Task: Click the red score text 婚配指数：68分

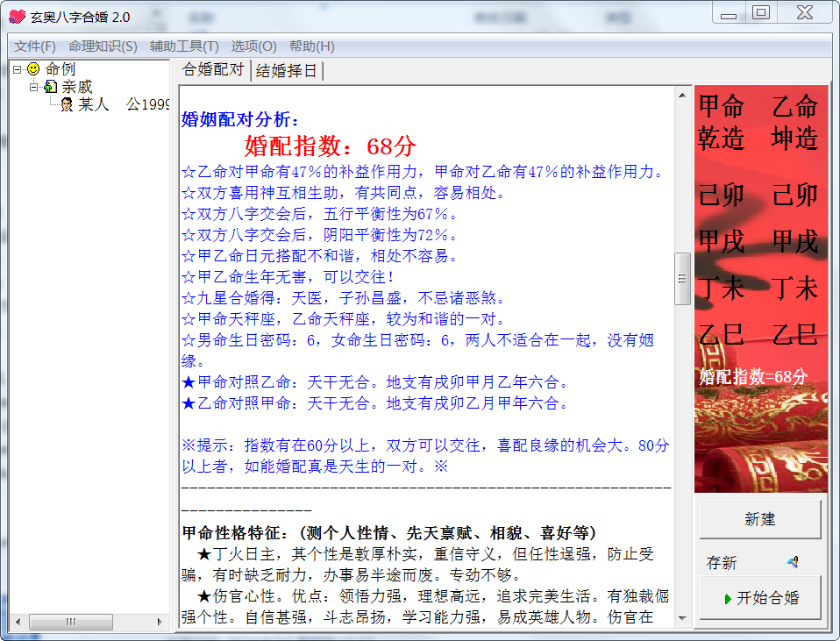Action: click(331, 146)
